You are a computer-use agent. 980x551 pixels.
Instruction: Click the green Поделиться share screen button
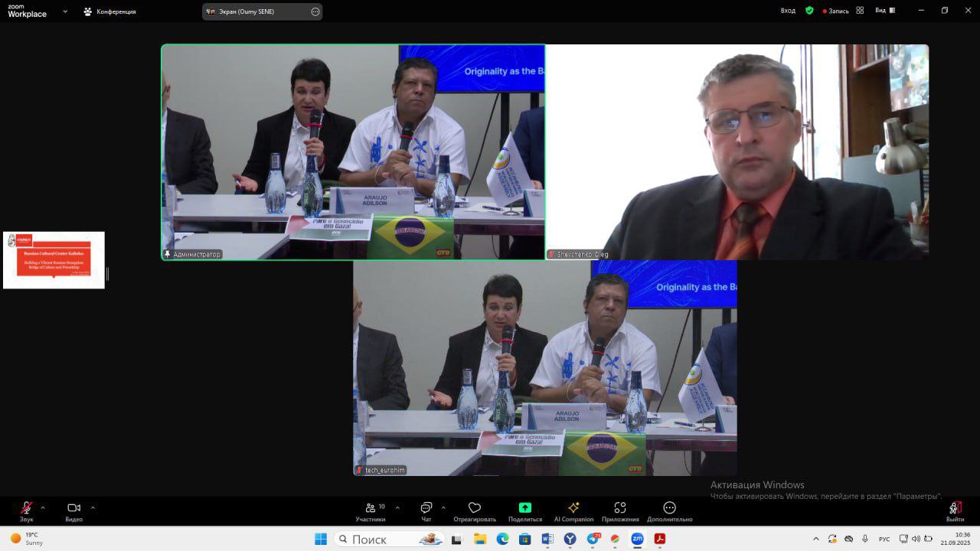(524, 508)
